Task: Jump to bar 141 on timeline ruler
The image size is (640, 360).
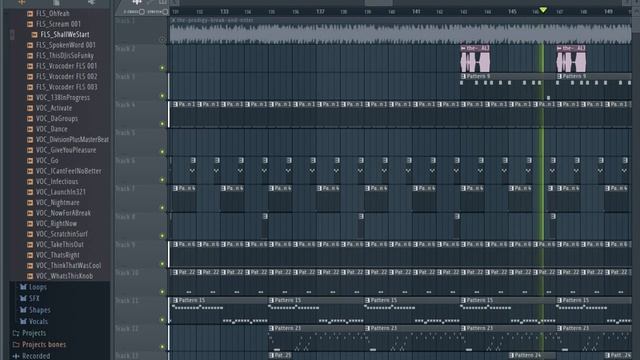Action: 416,11
